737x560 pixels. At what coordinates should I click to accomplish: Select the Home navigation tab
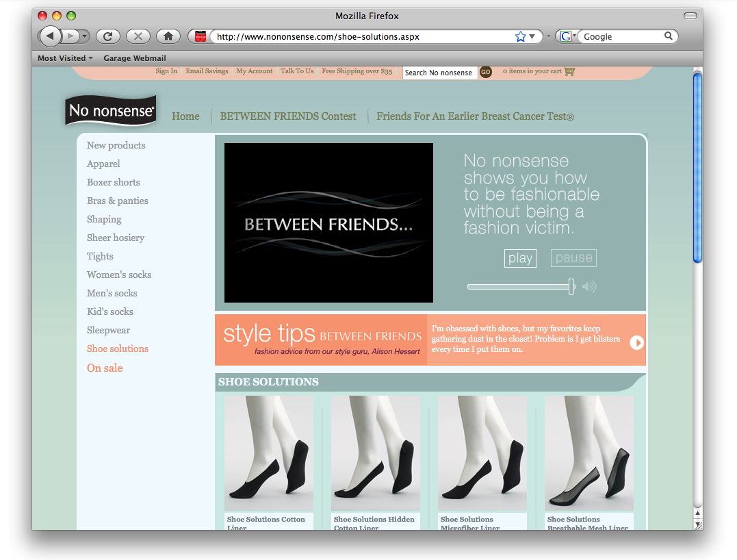pos(185,116)
